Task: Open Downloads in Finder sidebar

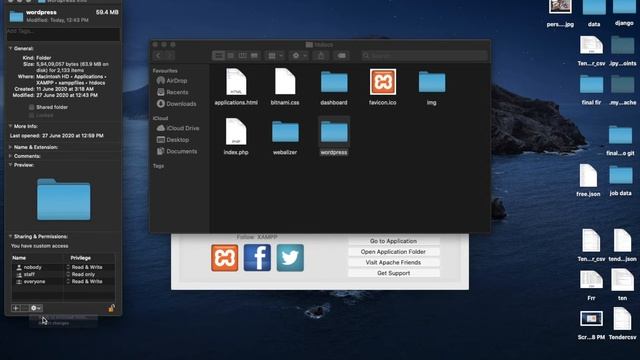Action: point(177,104)
